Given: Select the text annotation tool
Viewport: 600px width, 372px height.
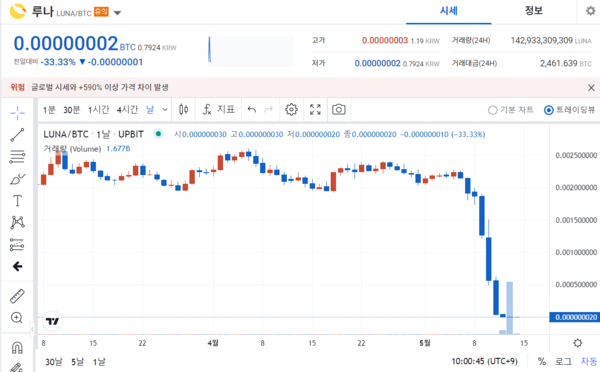Looking at the screenshot, I should 17,201.
